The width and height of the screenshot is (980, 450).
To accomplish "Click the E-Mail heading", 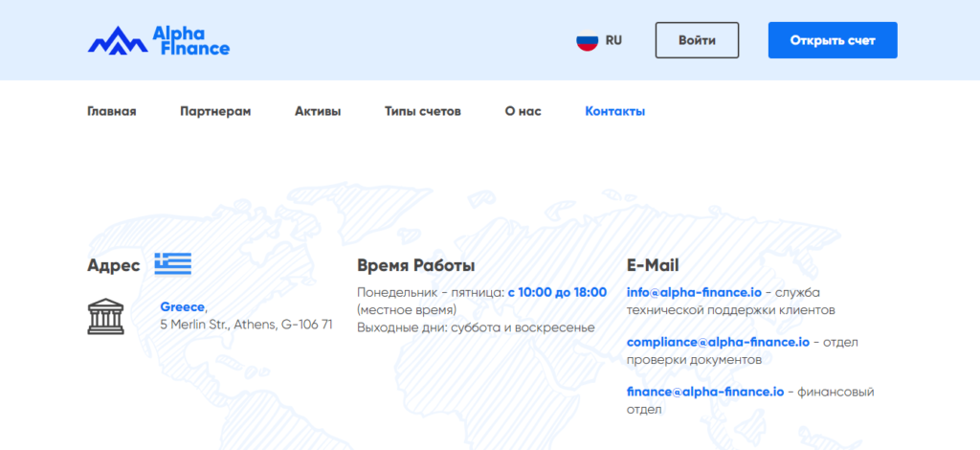I will (x=653, y=265).
